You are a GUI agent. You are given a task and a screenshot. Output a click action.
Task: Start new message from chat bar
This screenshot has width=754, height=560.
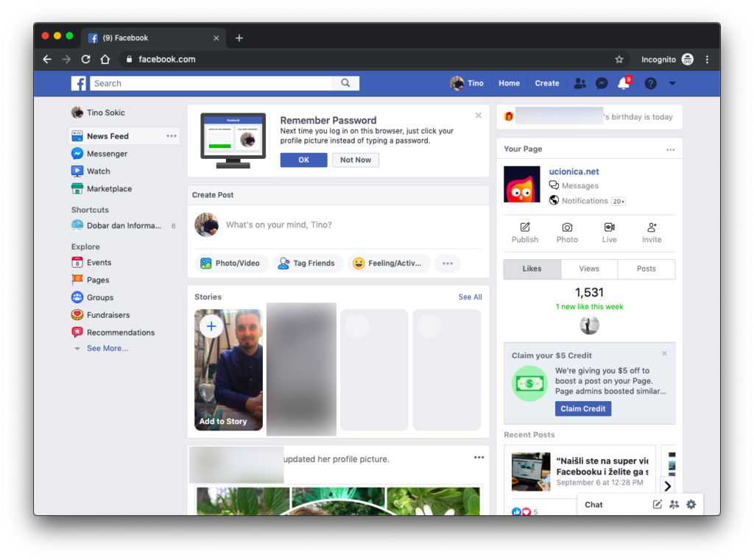(x=658, y=505)
